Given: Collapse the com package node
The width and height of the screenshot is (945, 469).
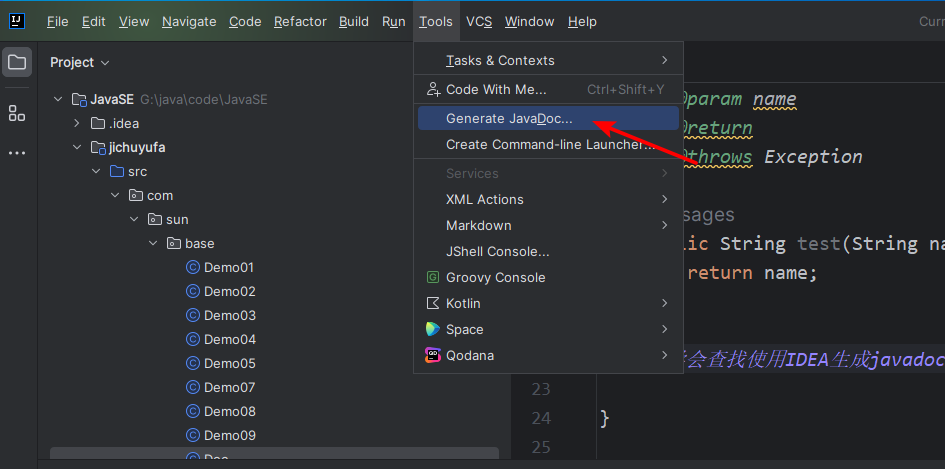Looking at the screenshot, I should coord(115,195).
